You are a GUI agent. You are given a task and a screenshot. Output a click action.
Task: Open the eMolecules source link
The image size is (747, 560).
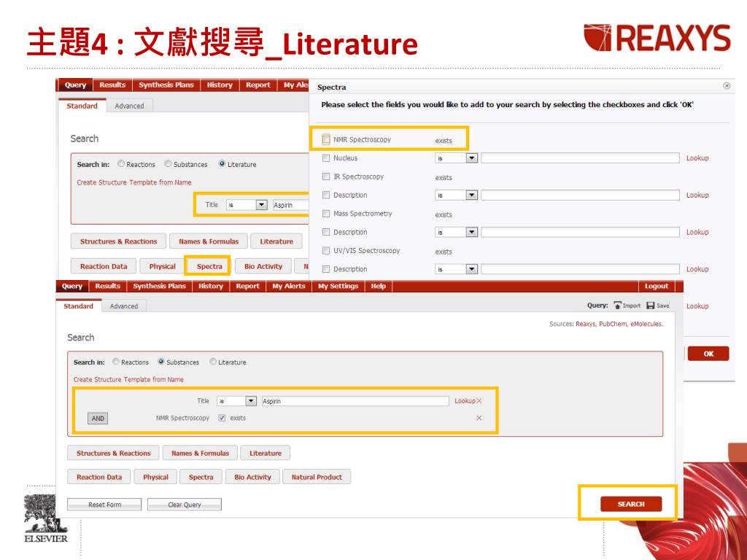click(646, 324)
